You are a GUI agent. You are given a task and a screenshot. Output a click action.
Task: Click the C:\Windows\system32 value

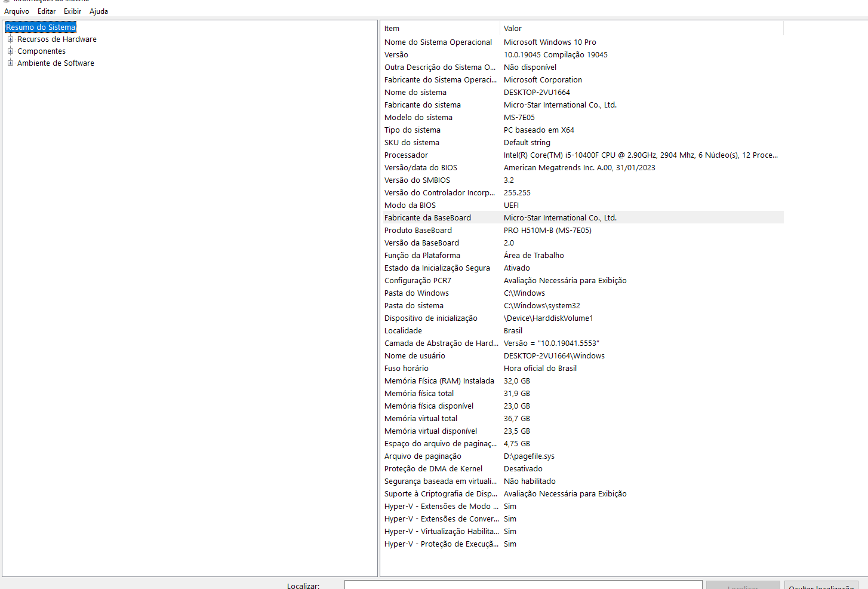[542, 306]
